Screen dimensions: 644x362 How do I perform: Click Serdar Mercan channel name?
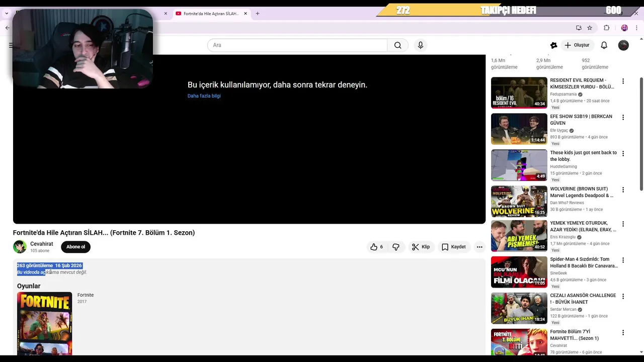[x=563, y=309]
